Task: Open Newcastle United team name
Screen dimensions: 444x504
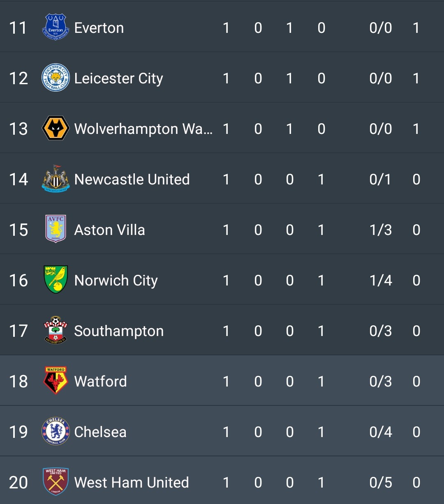Action: coord(132,180)
